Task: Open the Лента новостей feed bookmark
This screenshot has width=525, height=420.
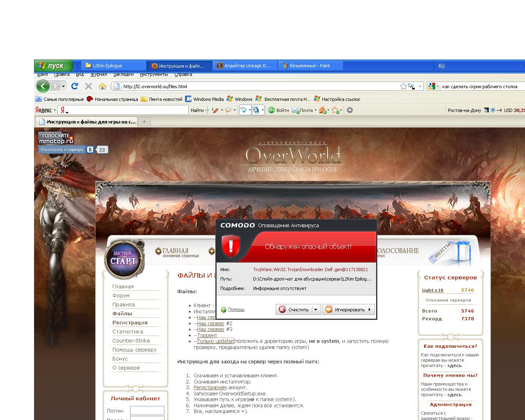Action: (x=162, y=99)
